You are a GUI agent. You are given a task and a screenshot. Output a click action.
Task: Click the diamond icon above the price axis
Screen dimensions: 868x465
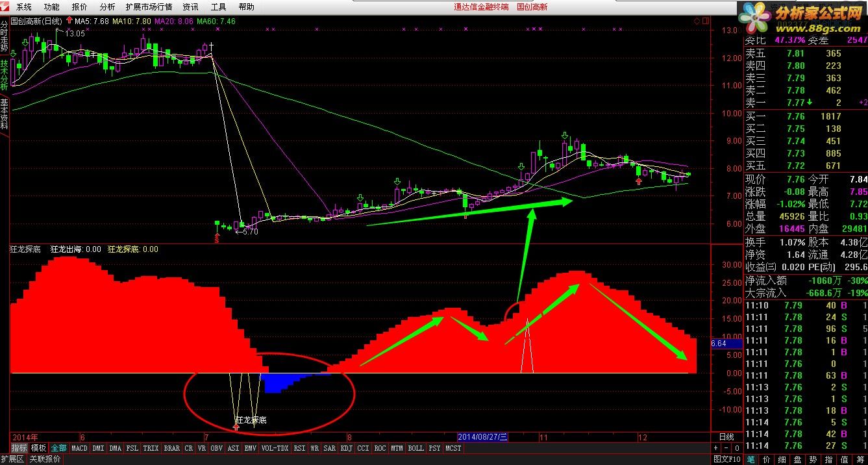point(697,21)
